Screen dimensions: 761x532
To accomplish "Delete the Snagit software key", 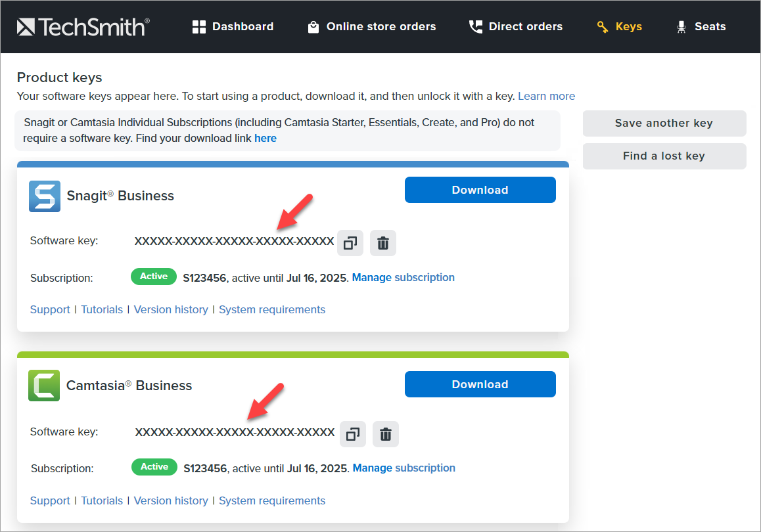I will tap(382, 243).
